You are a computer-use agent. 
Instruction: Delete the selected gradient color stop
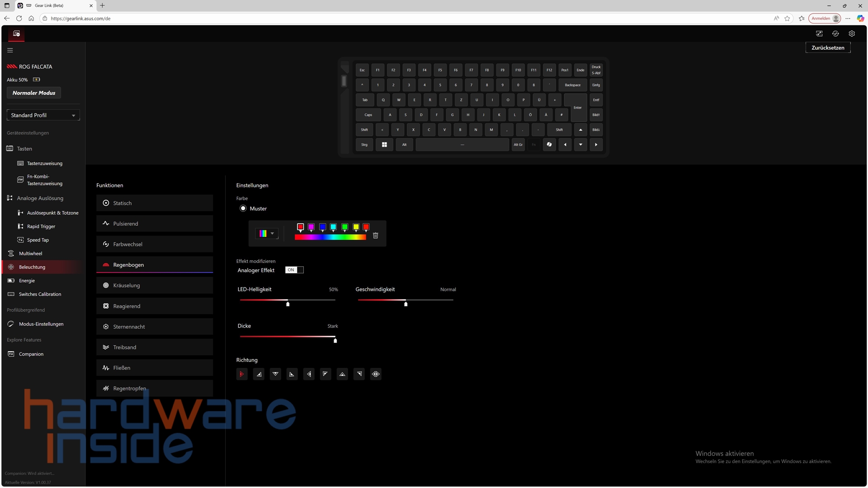tap(375, 235)
